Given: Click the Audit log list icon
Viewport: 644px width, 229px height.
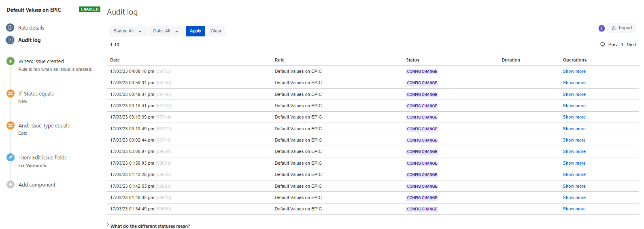Looking at the screenshot, I should (x=10, y=40).
